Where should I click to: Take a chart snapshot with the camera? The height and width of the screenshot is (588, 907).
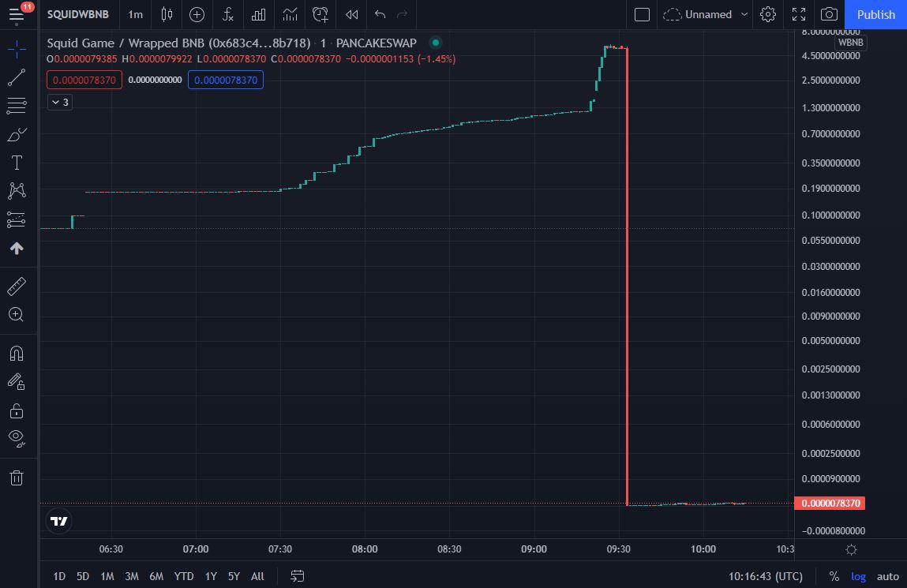[830, 14]
